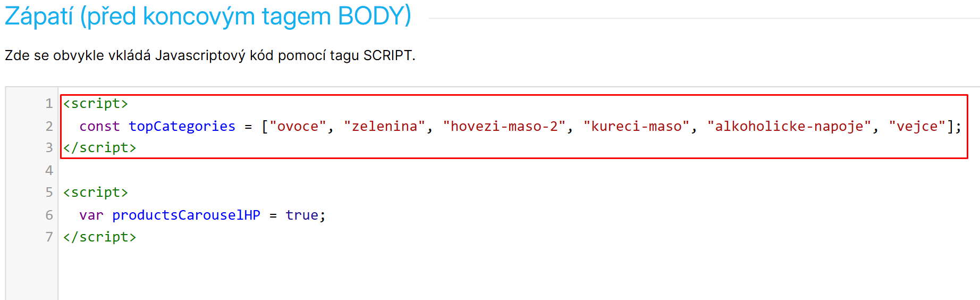Click the "alkoholicke-napoje" string value

point(789,126)
